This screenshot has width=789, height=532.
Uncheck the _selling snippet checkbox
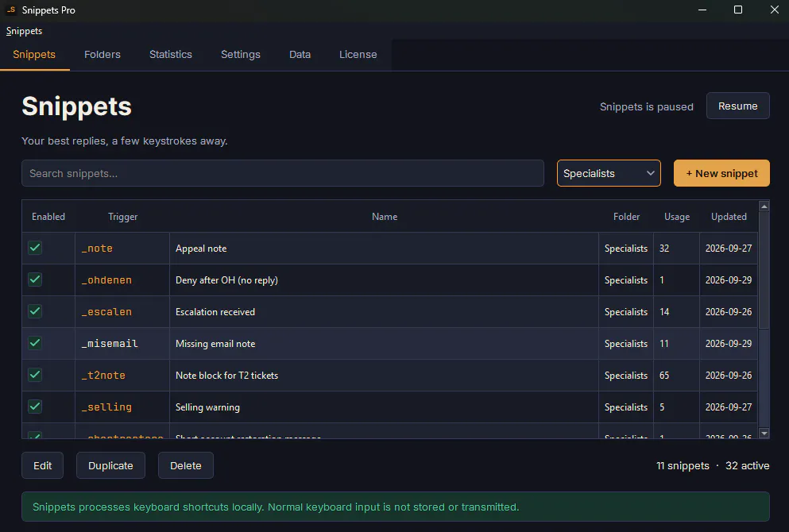pyautogui.click(x=35, y=406)
